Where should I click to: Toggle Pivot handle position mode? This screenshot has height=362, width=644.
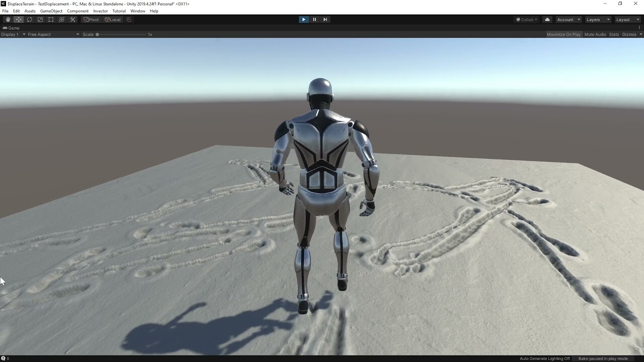coord(91,19)
